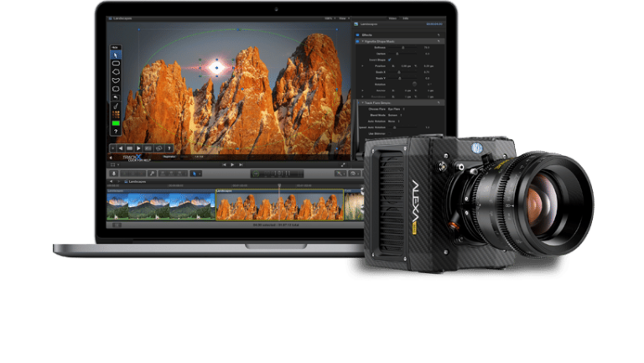644x363 pixels.
Task: Collapse the Vignette Shape Mask section
Action: 362,41
